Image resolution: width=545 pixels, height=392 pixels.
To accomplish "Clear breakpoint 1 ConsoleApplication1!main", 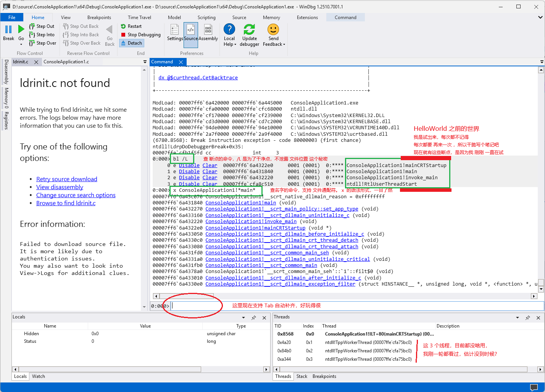I will click(x=210, y=172).
